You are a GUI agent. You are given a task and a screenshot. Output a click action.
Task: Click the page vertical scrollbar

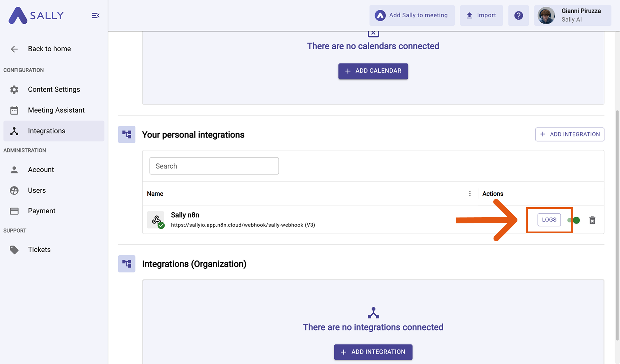click(617, 225)
